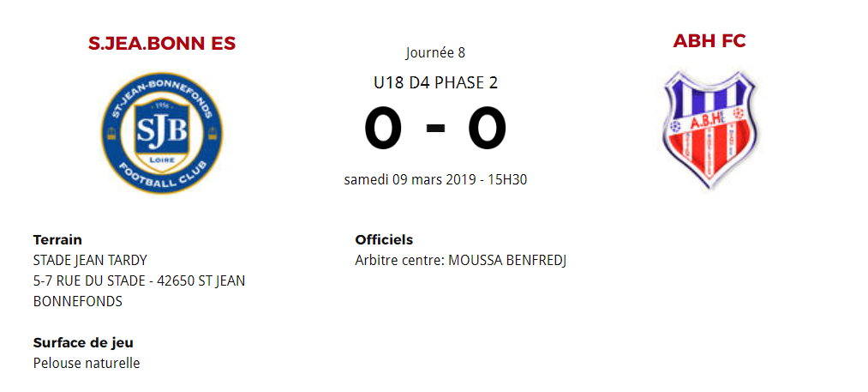Click the Officiels heading
868x392 pixels.
[384, 240]
